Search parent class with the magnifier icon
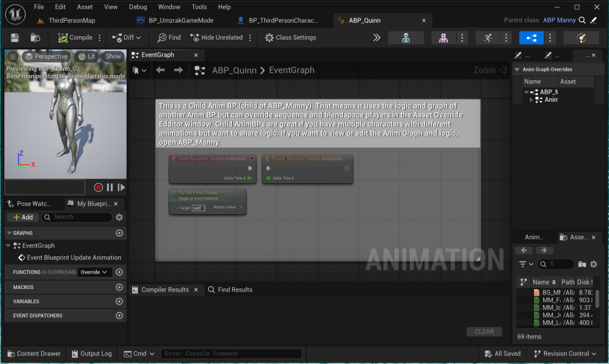Image resolution: width=609 pixels, height=364 pixels. [x=582, y=20]
